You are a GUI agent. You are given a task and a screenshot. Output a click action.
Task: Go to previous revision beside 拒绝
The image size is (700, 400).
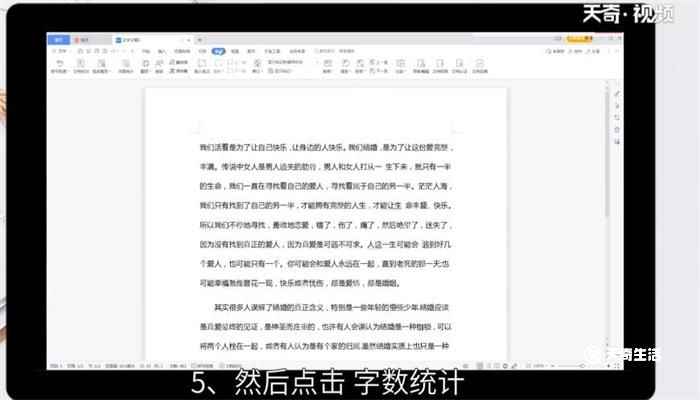tap(378, 62)
